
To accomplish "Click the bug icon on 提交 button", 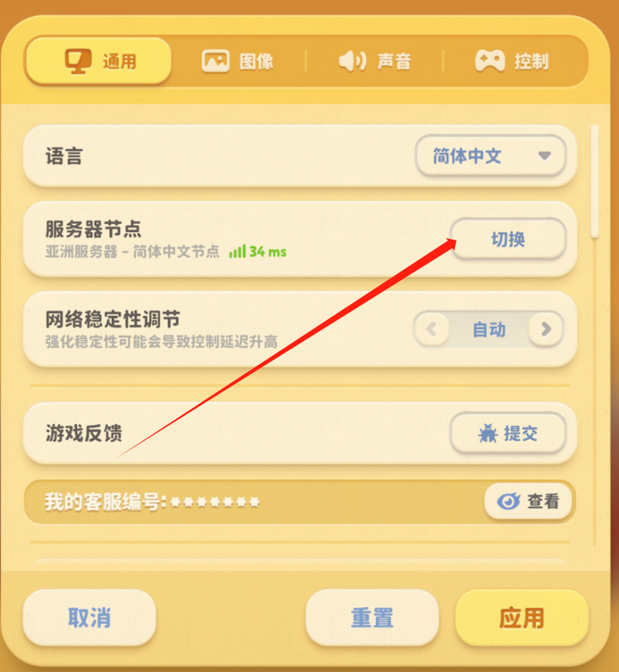I will [x=488, y=433].
